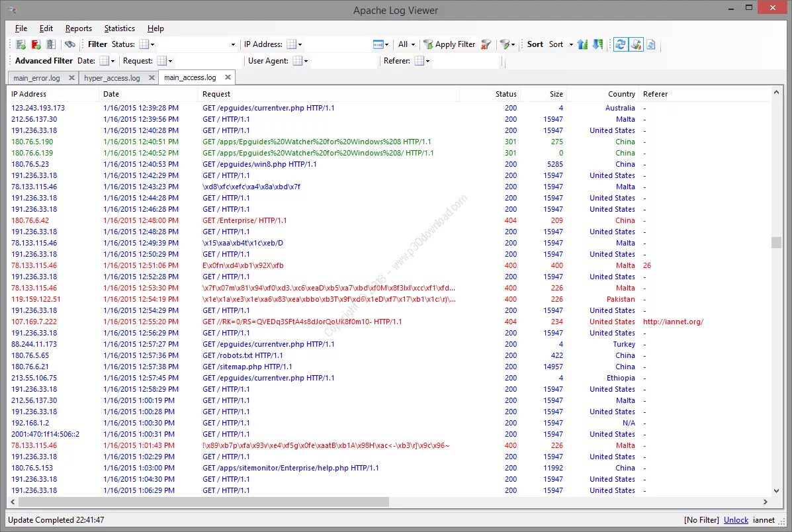The height and width of the screenshot is (532, 792).
Task: Click the scroll down arrow of vertical scrollbar
Action: click(776, 490)
